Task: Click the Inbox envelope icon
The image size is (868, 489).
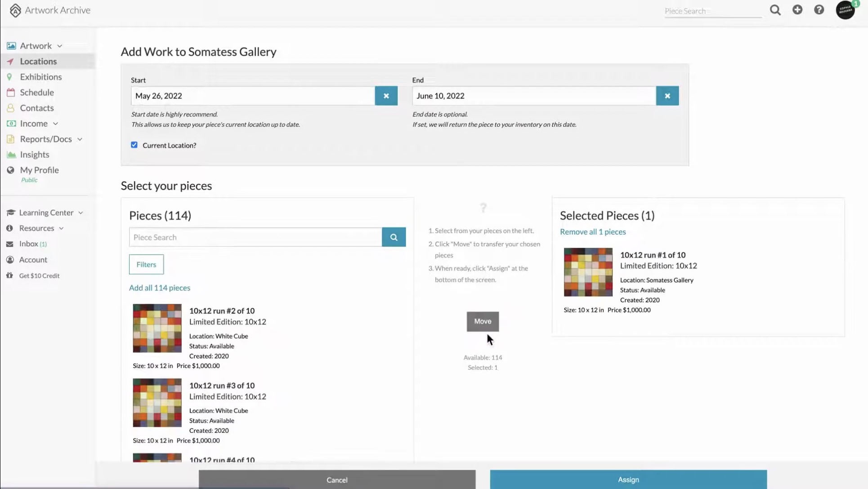Action: pos(9,244)
